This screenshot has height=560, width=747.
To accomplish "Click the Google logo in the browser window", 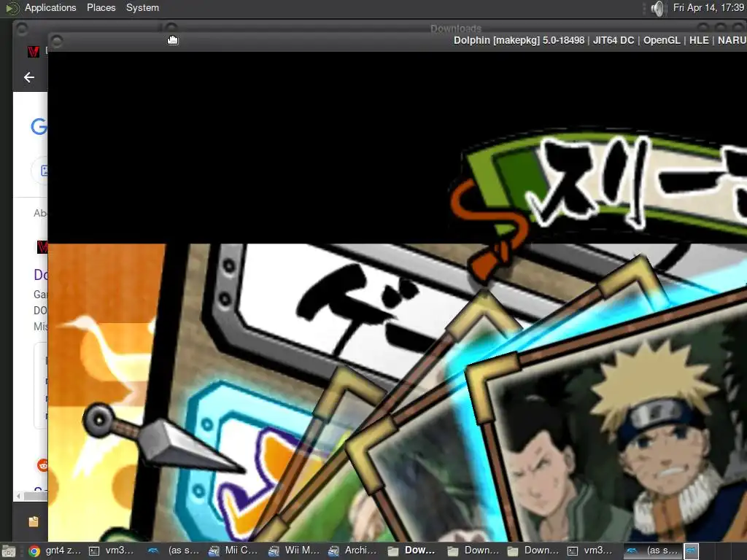I will [39, 127].
